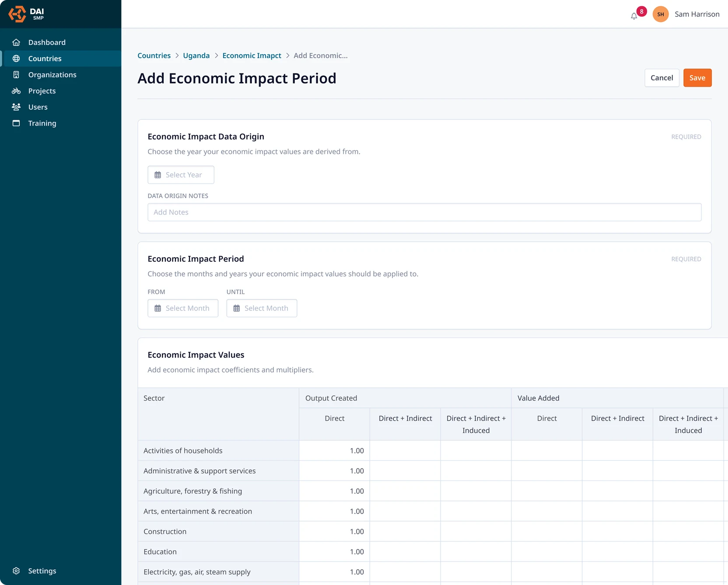The height and width of the screenshot is (585, 728).
Task: Edit Activities of households Direct output value
Action: [x=334, y=451]
